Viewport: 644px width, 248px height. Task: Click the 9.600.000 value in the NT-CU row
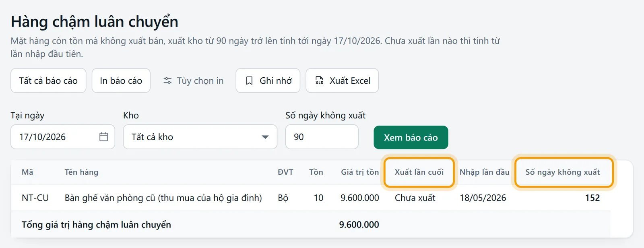[x=360, y=198]
